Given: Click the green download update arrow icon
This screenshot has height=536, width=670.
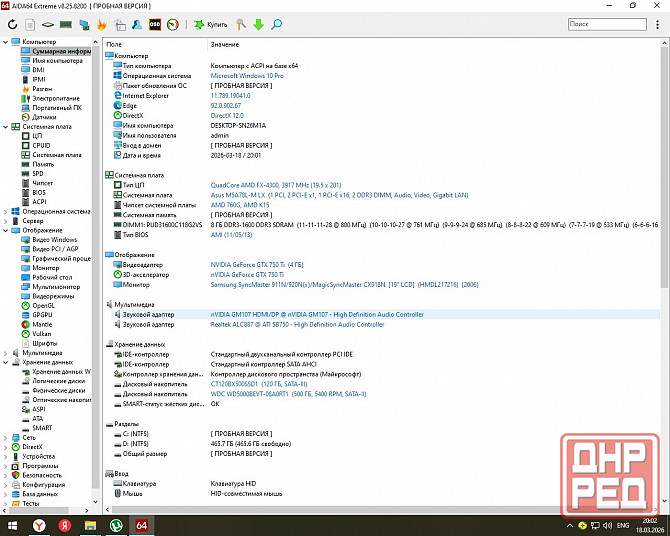Looking at the screenshot, I should [259, 23].
